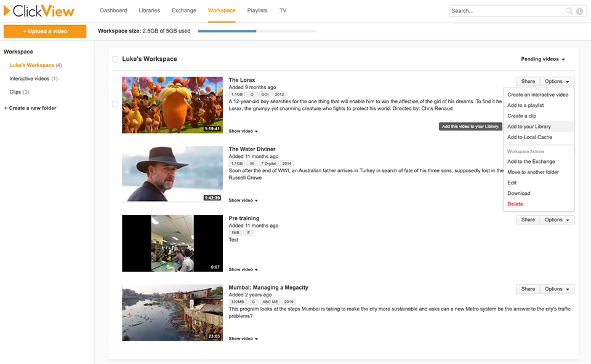Open the Exchange section
Screen dimensions: 591x364
pyautogui.click(x=183, y=10)
